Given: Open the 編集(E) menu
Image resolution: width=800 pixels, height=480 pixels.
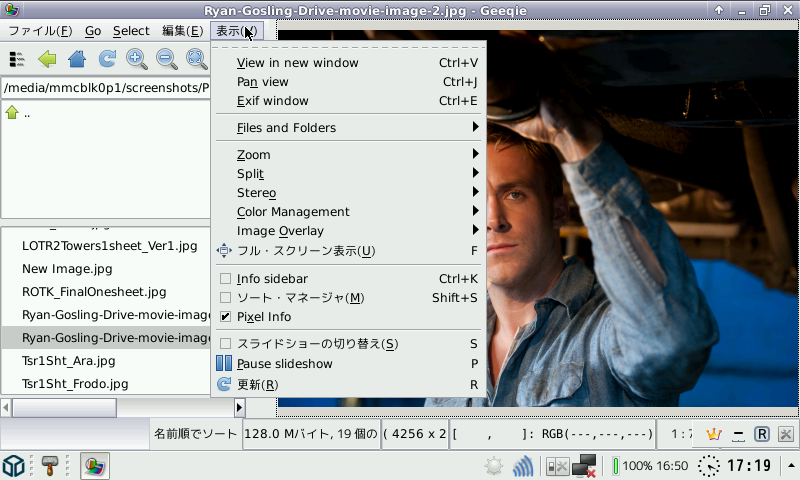Looking at the screenshot, I should click(183, 31).
